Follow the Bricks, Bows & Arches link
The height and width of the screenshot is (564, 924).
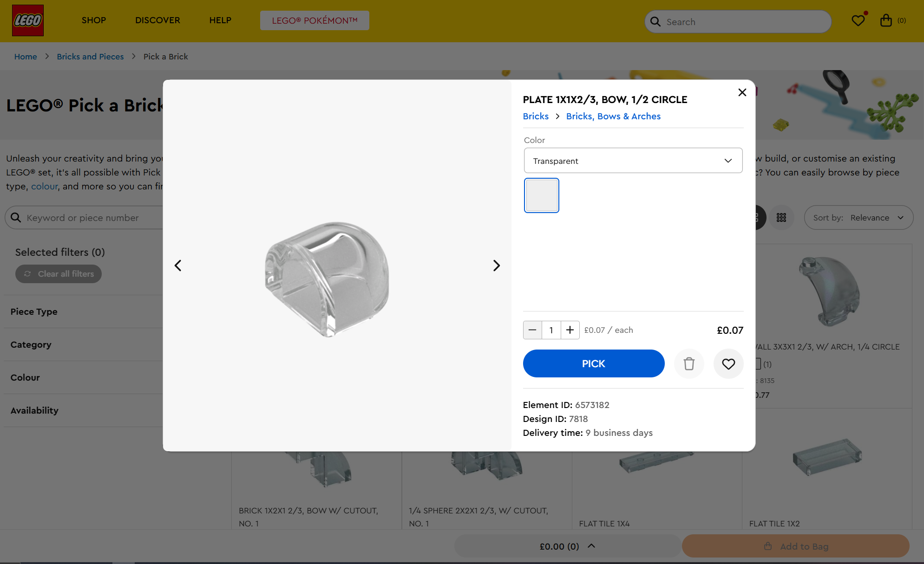tap(613, 116)
